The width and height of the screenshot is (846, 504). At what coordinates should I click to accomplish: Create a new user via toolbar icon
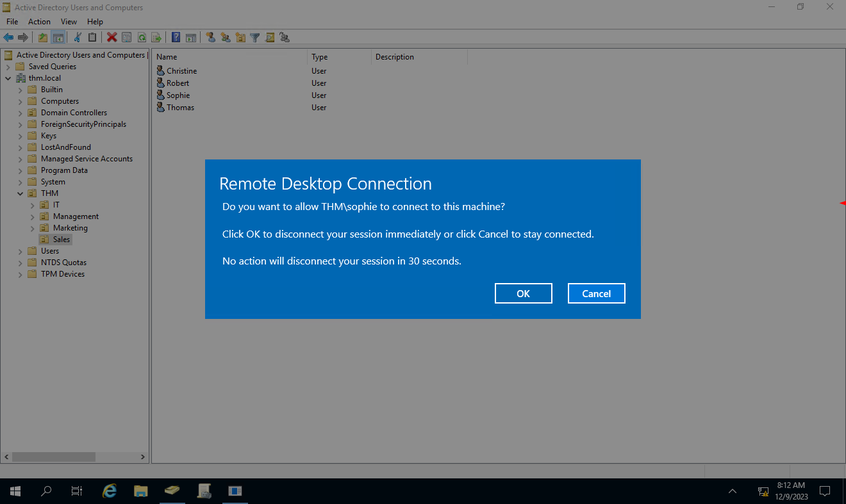click(x=210, y=38)
